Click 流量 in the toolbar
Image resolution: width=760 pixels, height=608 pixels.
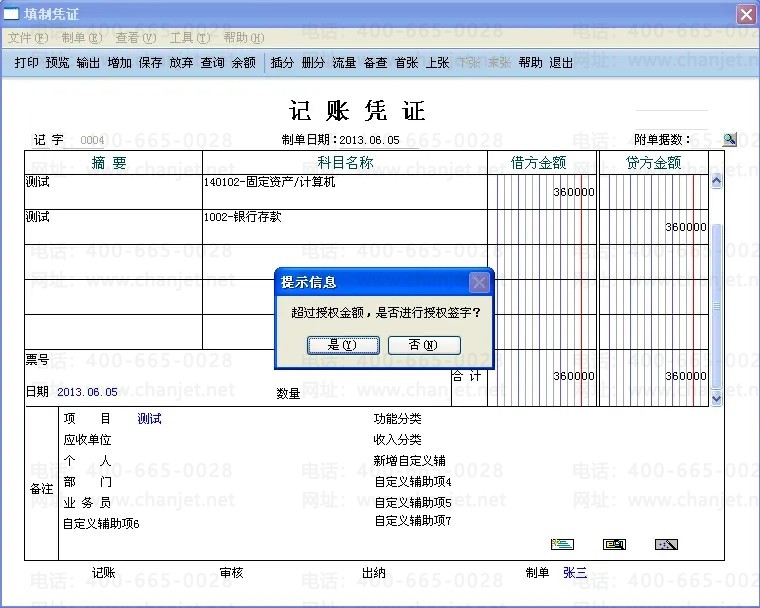[x=344, y=63]
